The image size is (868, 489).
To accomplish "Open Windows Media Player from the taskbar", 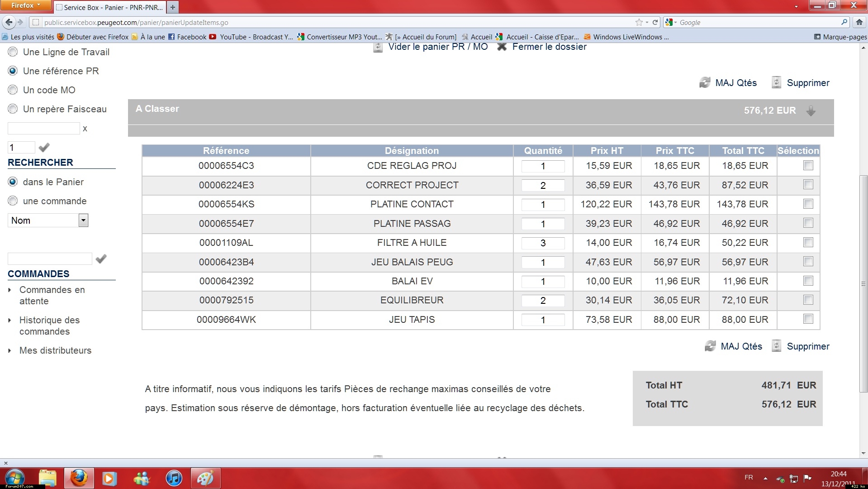I will pos(109,478).
